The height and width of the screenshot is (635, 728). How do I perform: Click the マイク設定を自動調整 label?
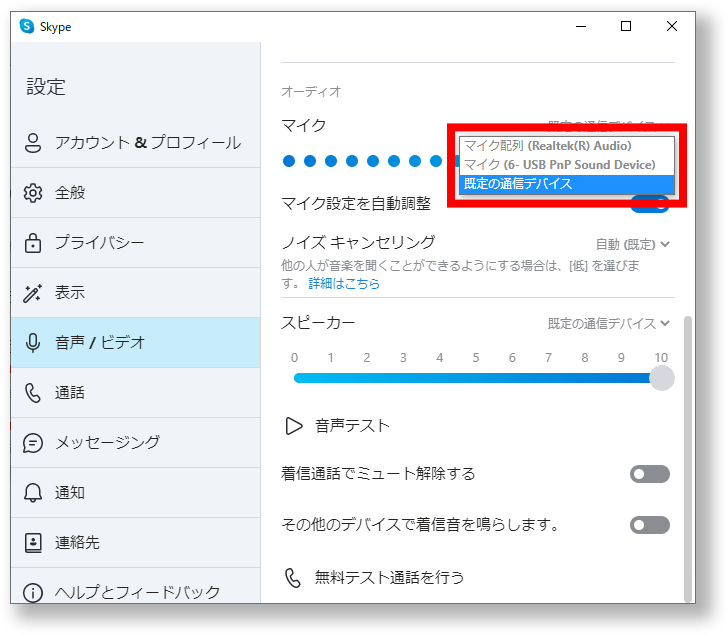(x=356, y=203)
